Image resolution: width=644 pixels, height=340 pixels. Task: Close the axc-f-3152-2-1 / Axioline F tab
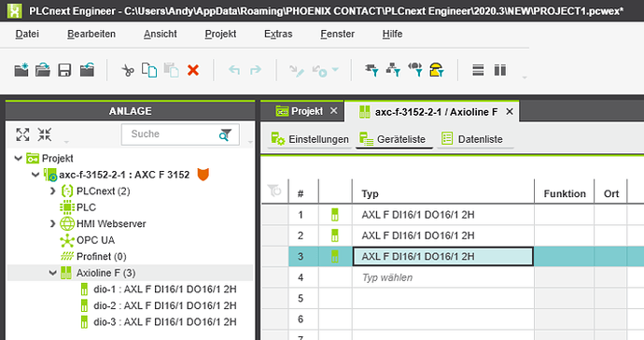point(510,111)
